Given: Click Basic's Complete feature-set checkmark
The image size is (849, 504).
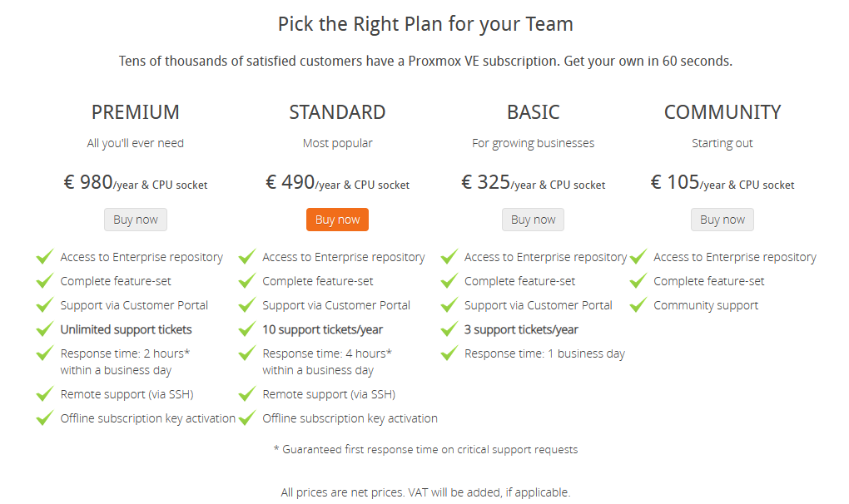Looking at the screenshot, I should (x=449, y=281).
